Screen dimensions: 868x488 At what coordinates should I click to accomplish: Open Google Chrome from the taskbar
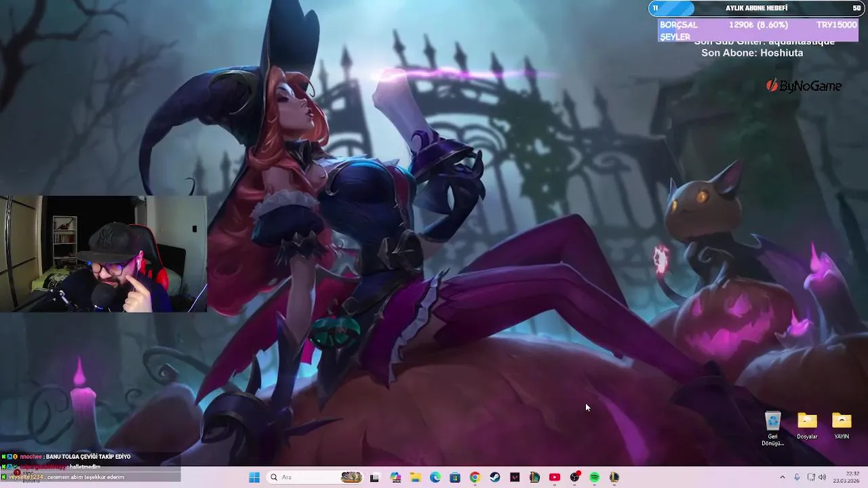(475, 477)
